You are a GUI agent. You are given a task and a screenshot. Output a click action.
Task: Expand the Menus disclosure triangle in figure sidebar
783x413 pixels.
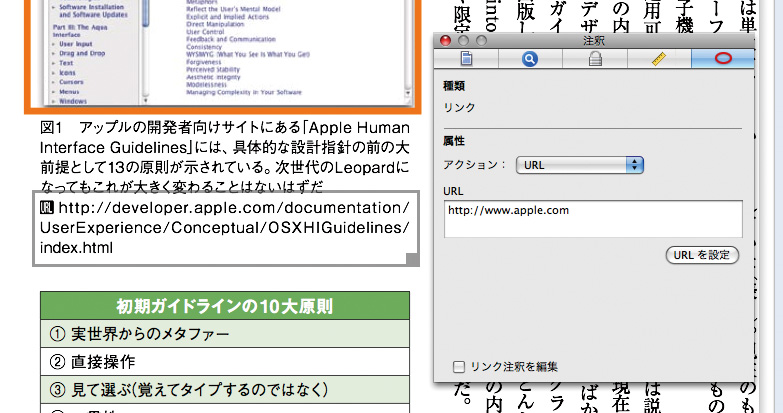point(54,92)
